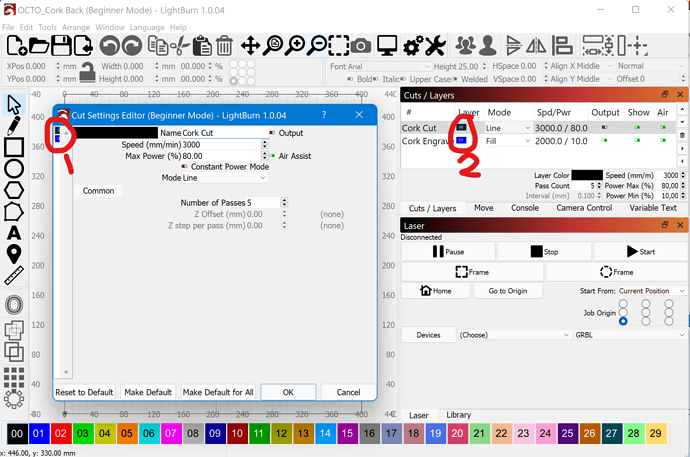Image resolution: width=690 pixels, height=457 pixels.
Task: Open the GRBL controller dropdown
Action: click(x=630, y=335)
